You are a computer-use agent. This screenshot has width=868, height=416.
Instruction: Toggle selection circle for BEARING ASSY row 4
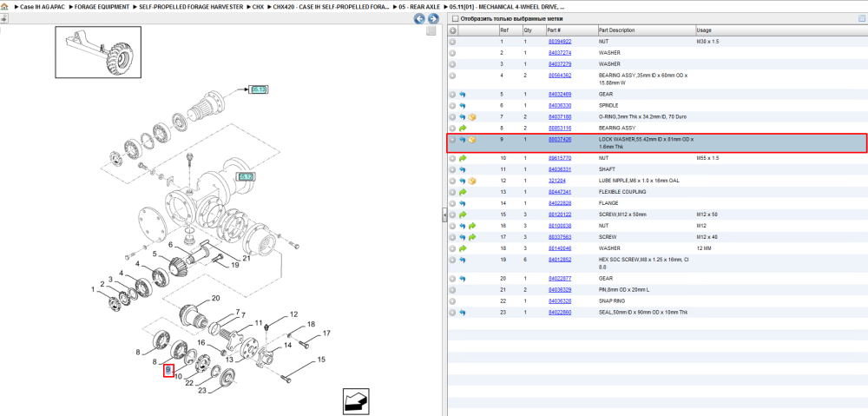point(452,76)
